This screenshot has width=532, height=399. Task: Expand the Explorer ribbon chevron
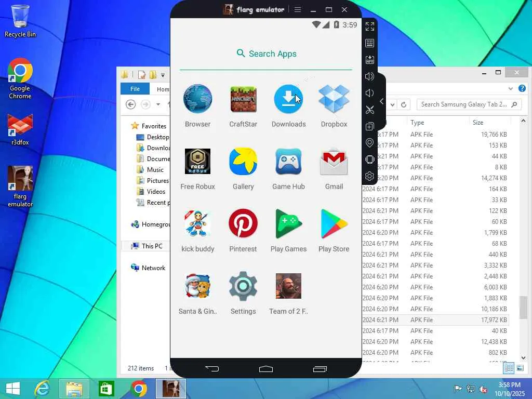click(x=511, y=88)
